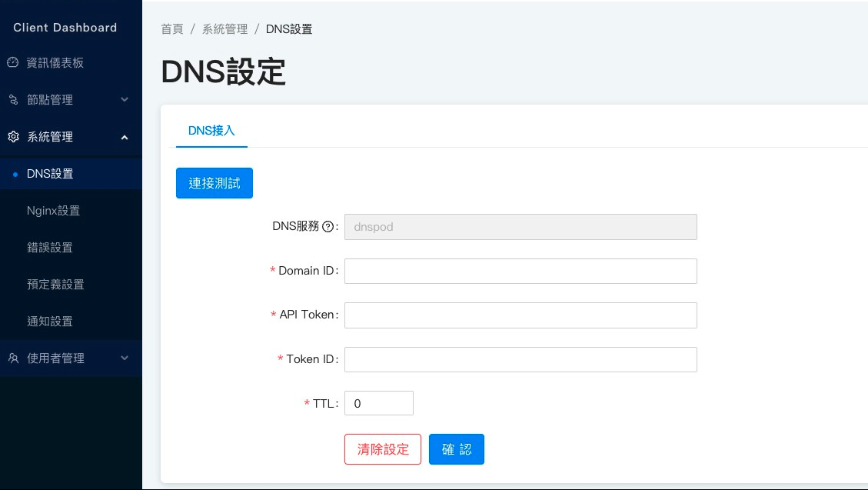Click the dashboard gauge icon
Image resolution: width=868 pixels, height=490 pixels.
[x=12, y=63]
